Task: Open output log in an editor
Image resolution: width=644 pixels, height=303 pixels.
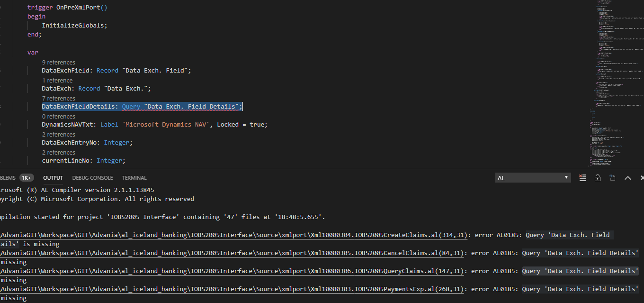Action: coord(612,177)
